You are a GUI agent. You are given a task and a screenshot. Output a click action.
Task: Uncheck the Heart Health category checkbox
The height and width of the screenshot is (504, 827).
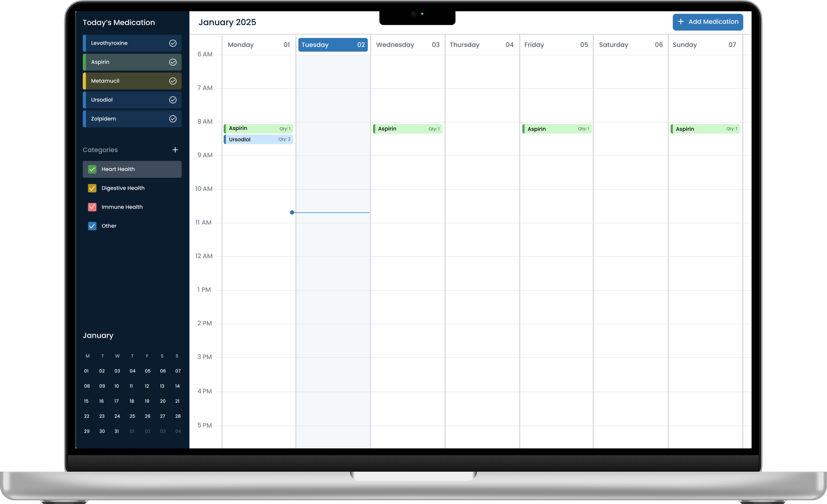click(92, 169)
